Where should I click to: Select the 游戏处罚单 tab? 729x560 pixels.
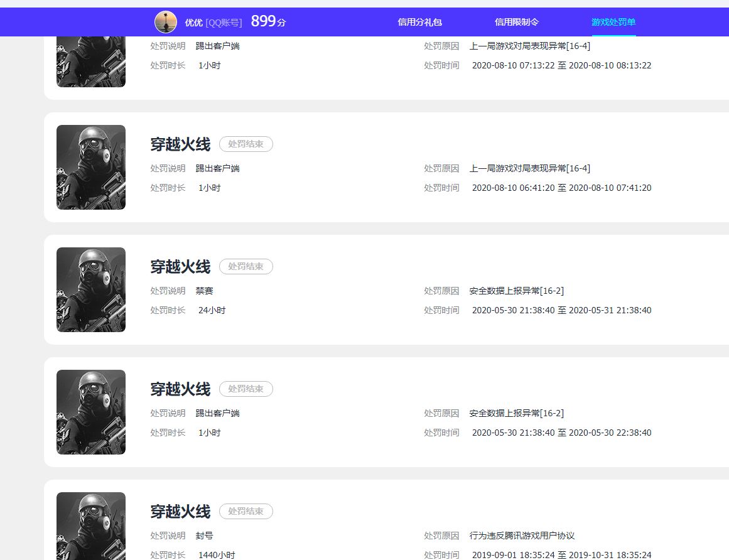(613, 22)
